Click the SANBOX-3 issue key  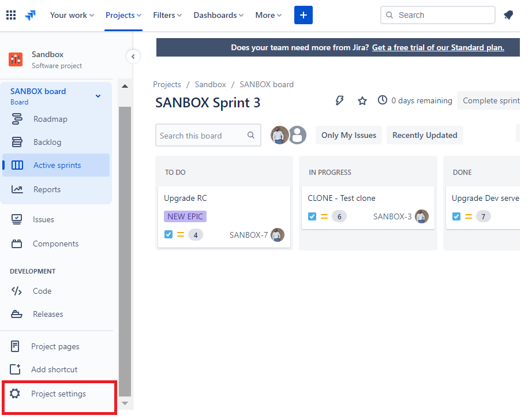click(x=392, y=216)
